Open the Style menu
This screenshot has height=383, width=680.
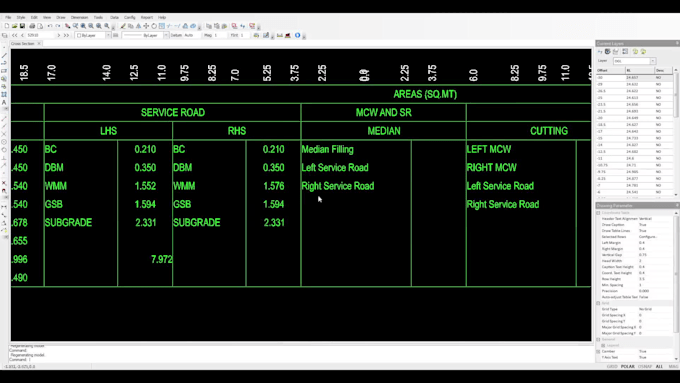(x=21, y=17)
